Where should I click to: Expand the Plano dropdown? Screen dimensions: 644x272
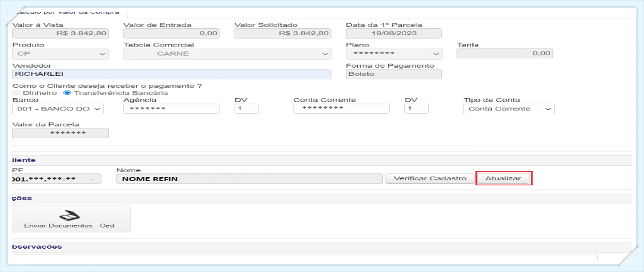394,54
